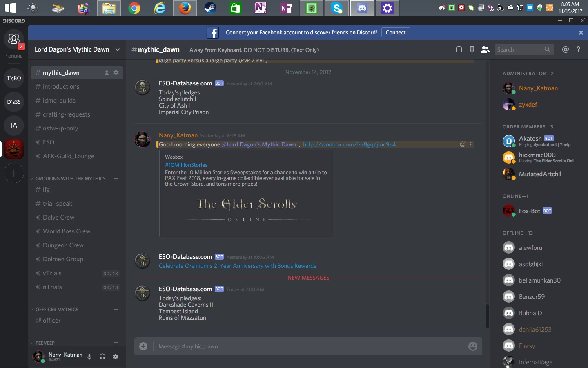588x368 pixels.
Task: Create channel in PEEVEEP category
Action: click(116, 343)
